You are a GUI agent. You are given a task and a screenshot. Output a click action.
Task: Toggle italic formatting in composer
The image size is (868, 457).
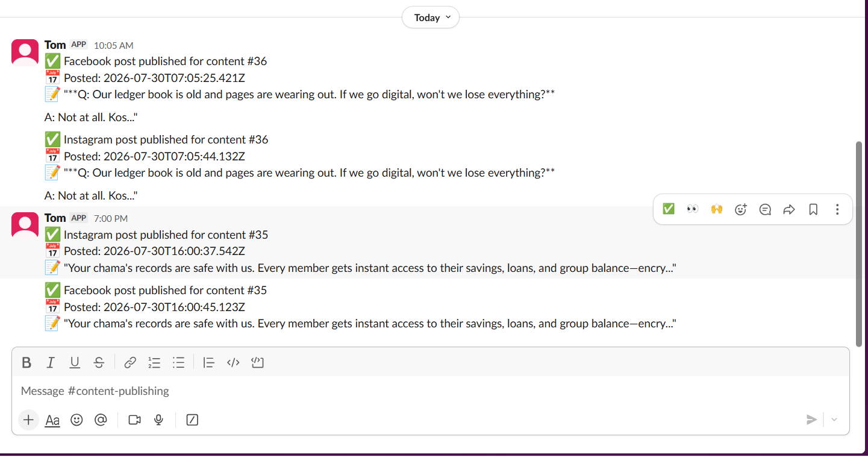pos(51,362)
